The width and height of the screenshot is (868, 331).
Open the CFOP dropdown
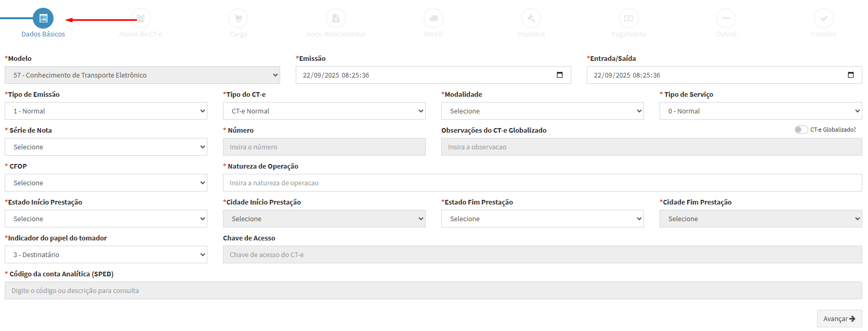click(x=106, y=183)
